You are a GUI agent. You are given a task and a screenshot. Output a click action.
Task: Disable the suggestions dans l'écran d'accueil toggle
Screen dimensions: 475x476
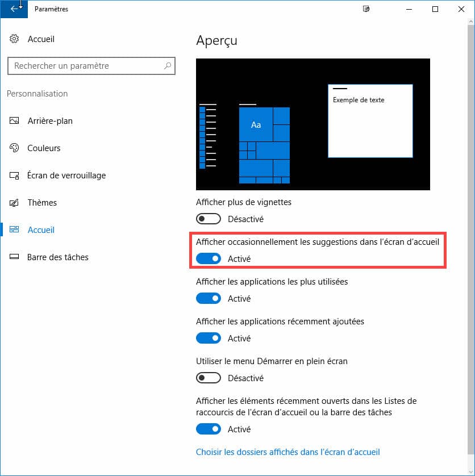[209, 258]
